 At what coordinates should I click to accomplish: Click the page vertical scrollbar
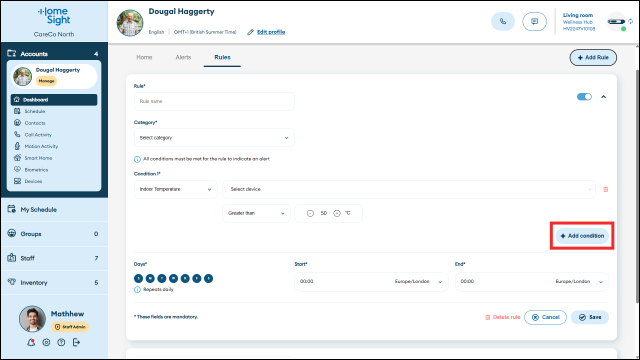637,186
